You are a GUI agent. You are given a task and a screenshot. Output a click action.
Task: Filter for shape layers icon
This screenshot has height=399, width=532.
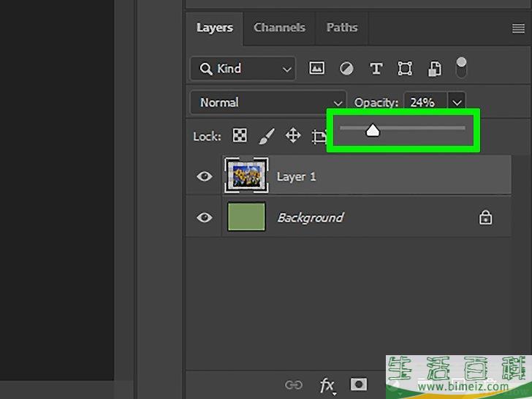pos(405,69)
